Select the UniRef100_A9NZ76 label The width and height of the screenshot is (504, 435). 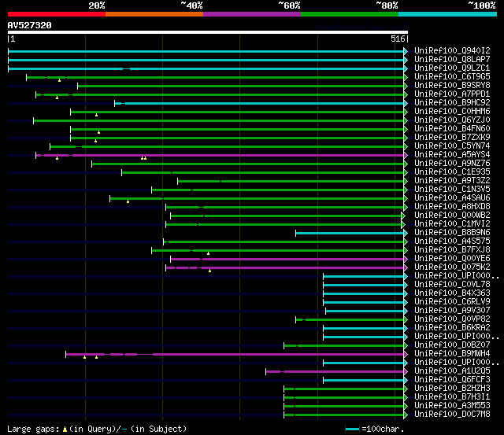tap(452, 164)
